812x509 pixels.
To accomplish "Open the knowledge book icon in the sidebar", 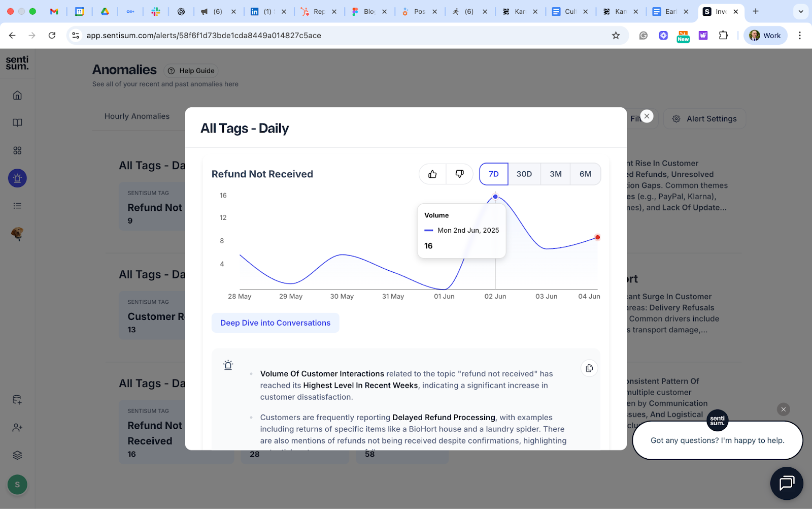I will [17, 122].
